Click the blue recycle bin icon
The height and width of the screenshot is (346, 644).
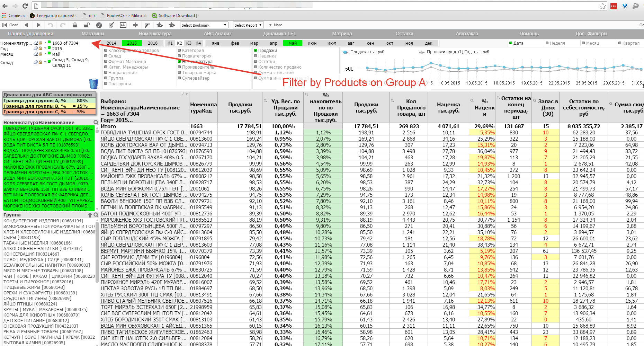tap(93, 83)
